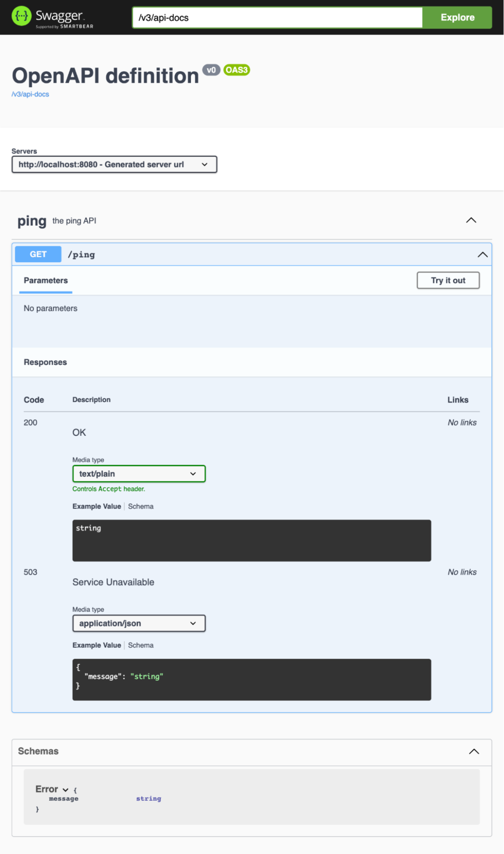Click the Try it out button
Image resolution: width=504 pixels, height=854 pixels.
point(448,280)
